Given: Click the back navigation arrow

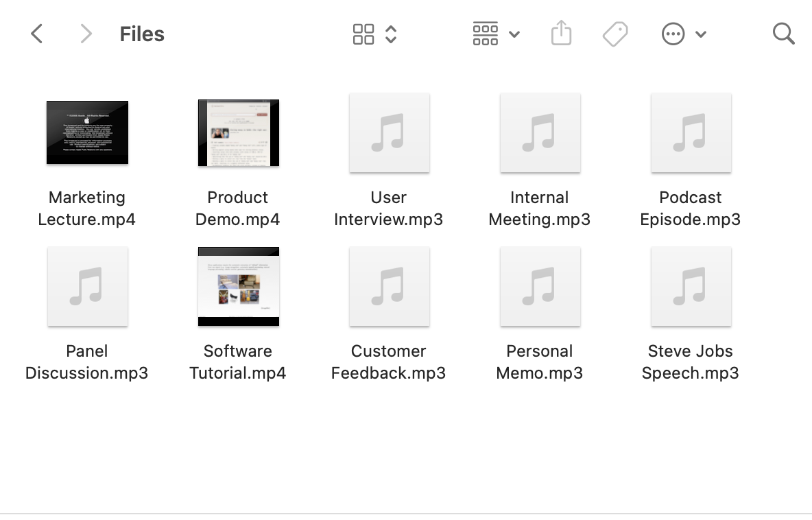Looking at the screenshot, I should tap(36, 33).
